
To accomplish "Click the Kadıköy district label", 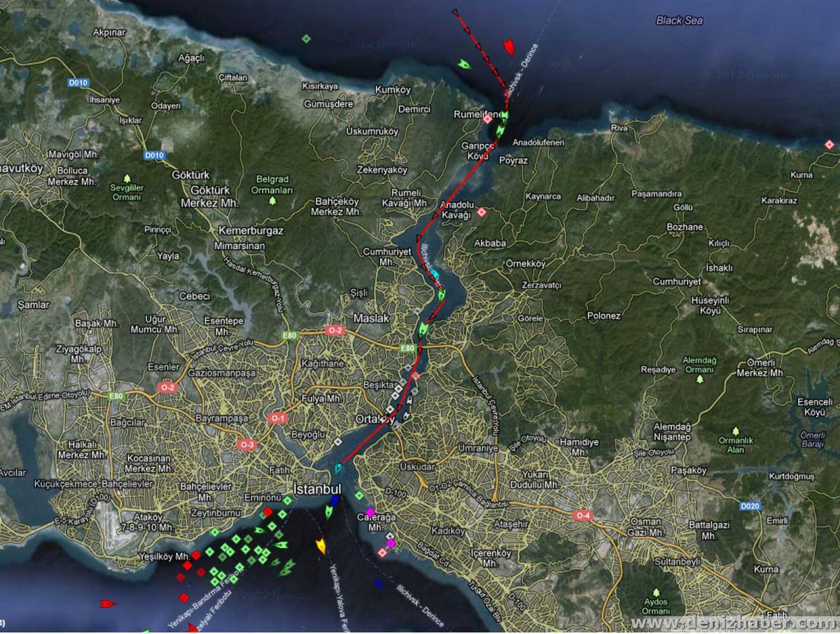I will pyautogui.click(x=448, y=531).
